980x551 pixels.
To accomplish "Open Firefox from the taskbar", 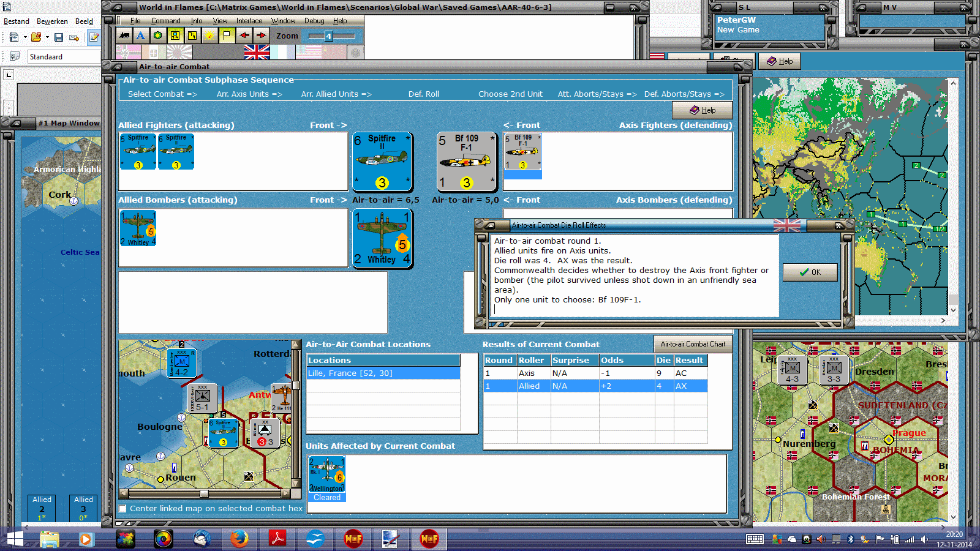I will pyautogui.click(x=239, y=539).
